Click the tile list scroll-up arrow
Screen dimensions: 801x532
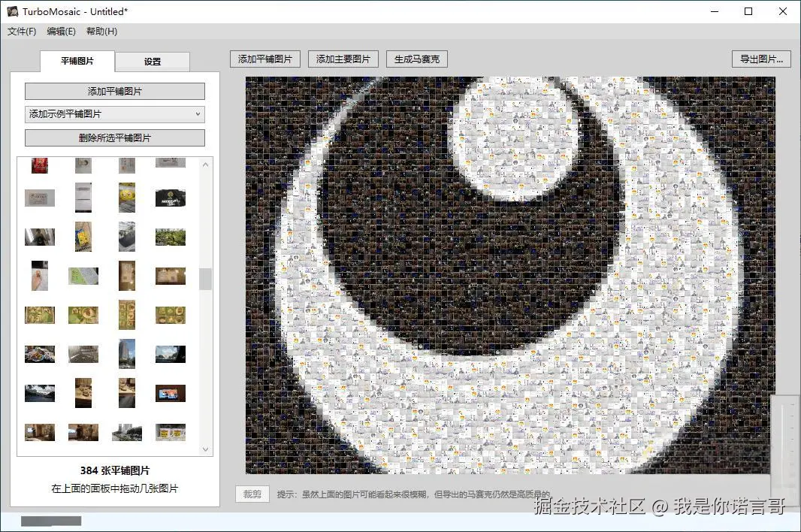205,165
